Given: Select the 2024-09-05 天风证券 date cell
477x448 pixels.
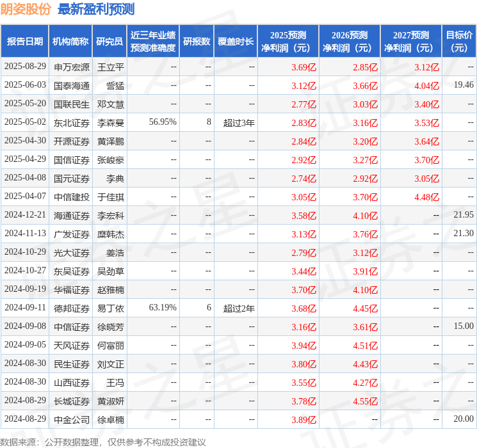Looking at the screenshot, I should (25, 344).
